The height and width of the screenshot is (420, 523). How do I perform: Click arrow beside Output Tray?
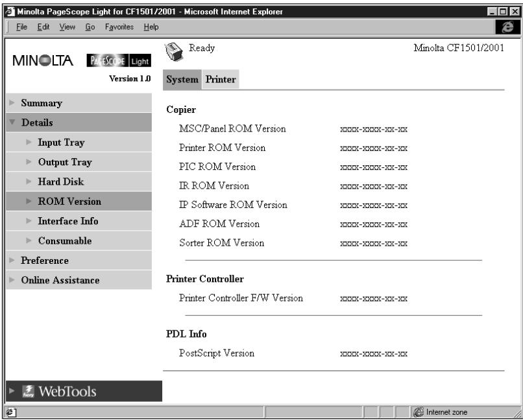point(29,162)
